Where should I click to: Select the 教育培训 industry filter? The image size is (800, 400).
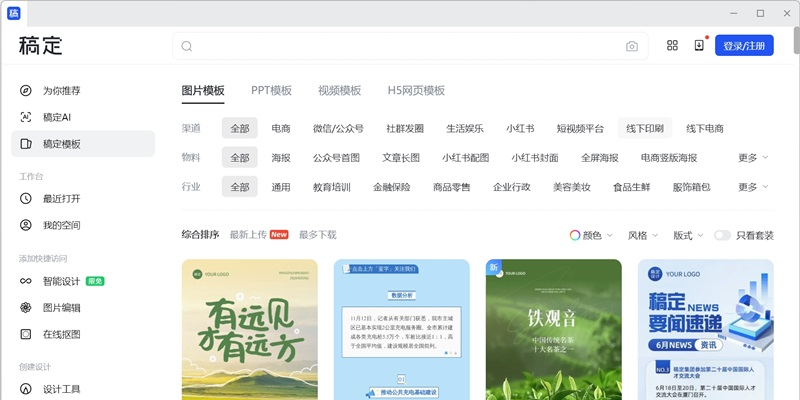(x=332, y=187)
